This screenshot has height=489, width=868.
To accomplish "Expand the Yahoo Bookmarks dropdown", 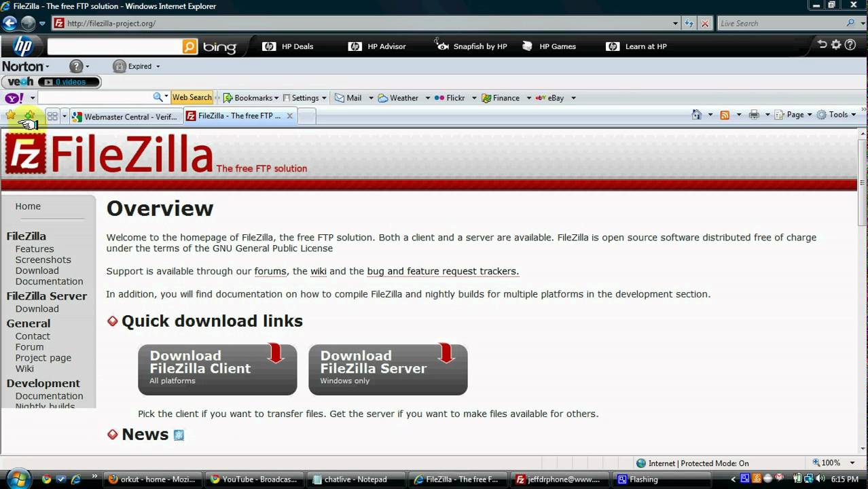I will click(276, 98).
